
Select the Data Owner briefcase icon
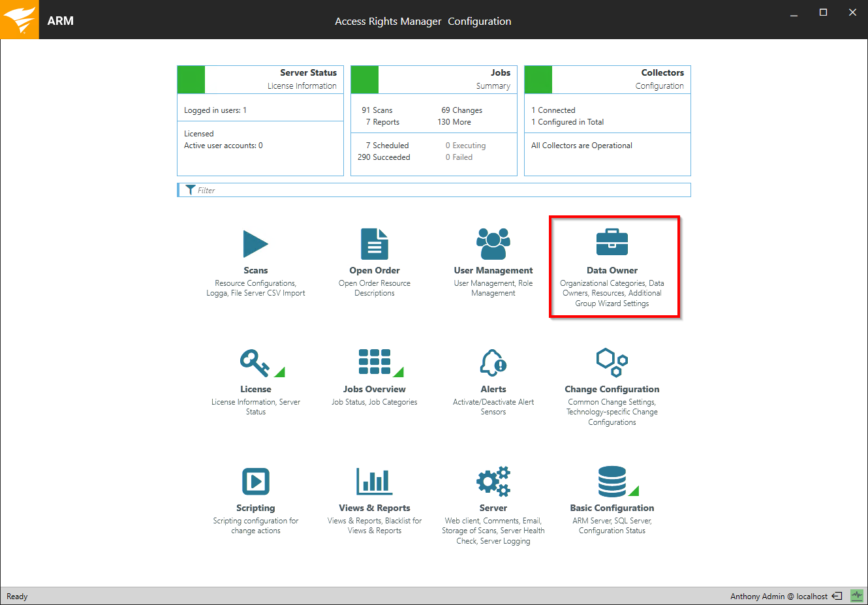[x=612, y=243]
